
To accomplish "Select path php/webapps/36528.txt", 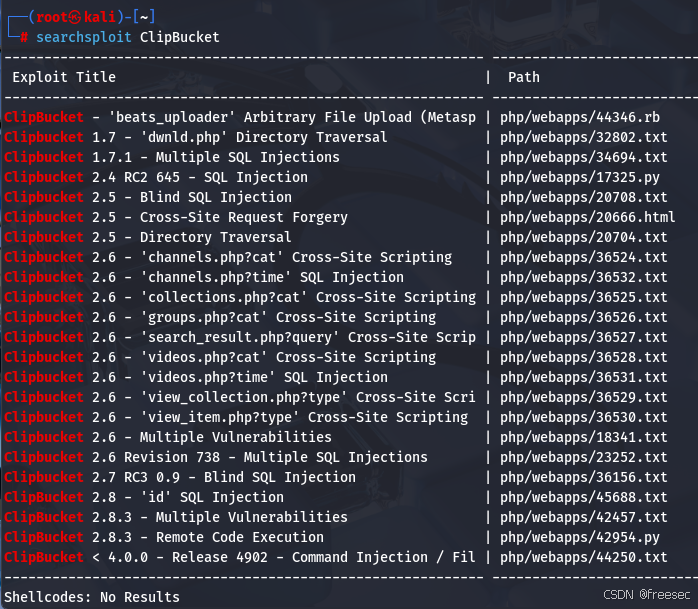I will point(584,358).
